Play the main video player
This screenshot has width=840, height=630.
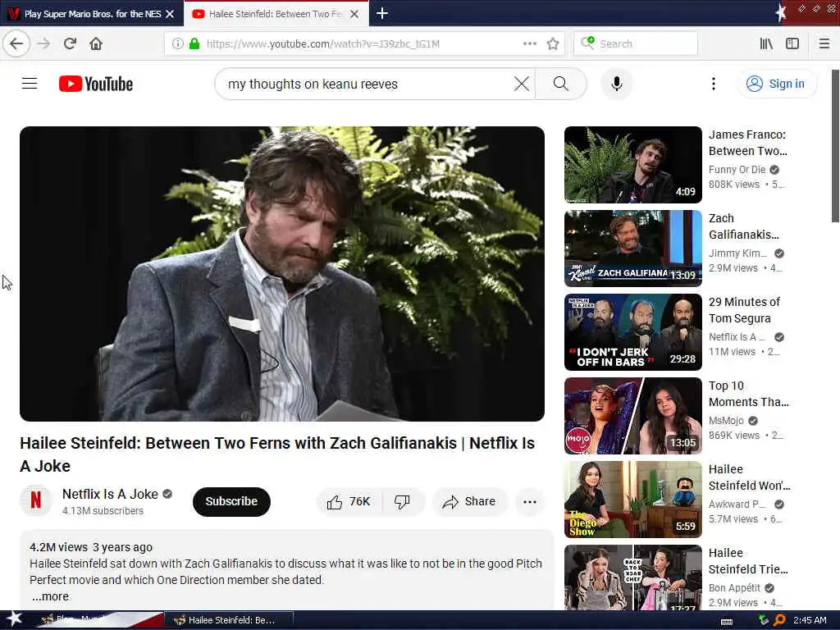[x=282, y=274]
